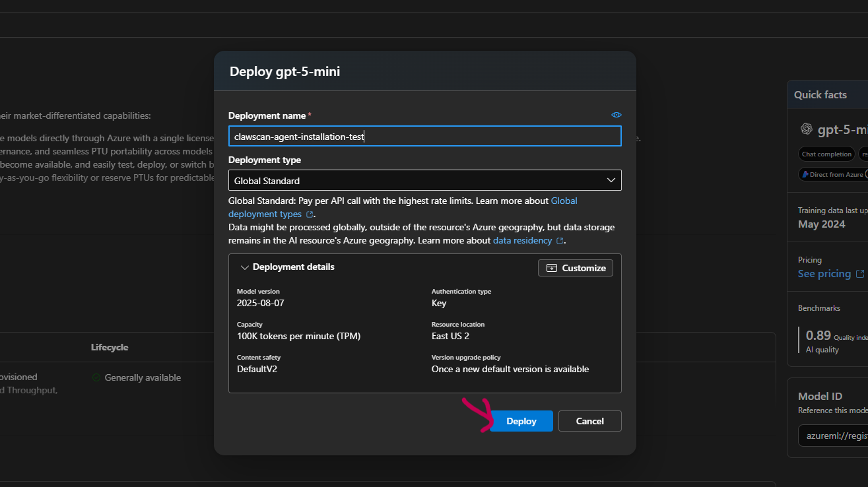Click the East US 2 value
868x487 pixels.
(x=450, y=336)
